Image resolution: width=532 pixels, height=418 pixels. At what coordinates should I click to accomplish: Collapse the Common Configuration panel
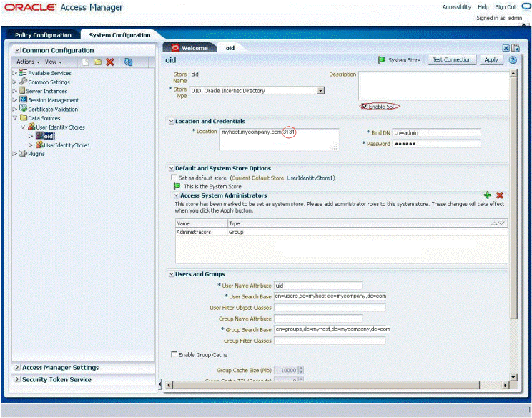click(17, 50)
